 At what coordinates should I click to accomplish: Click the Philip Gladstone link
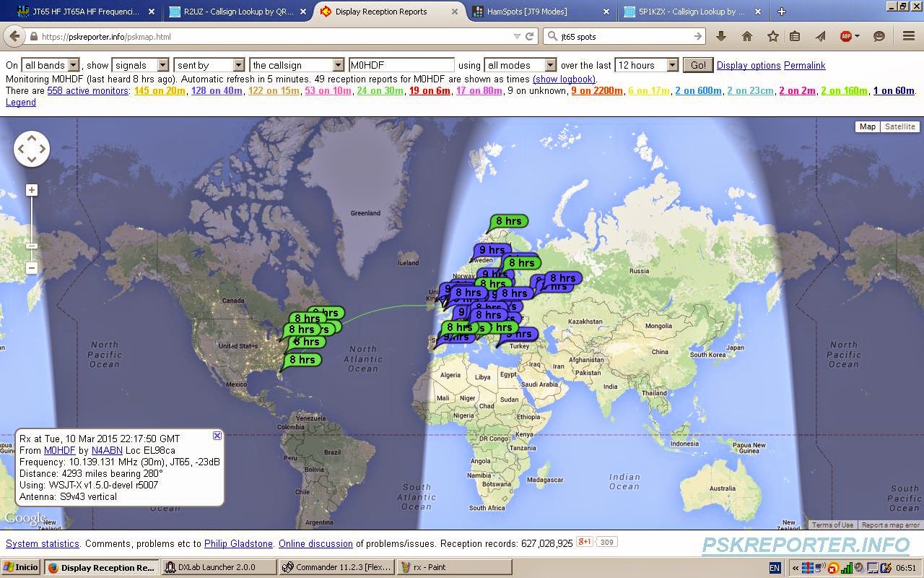(238, 543)
